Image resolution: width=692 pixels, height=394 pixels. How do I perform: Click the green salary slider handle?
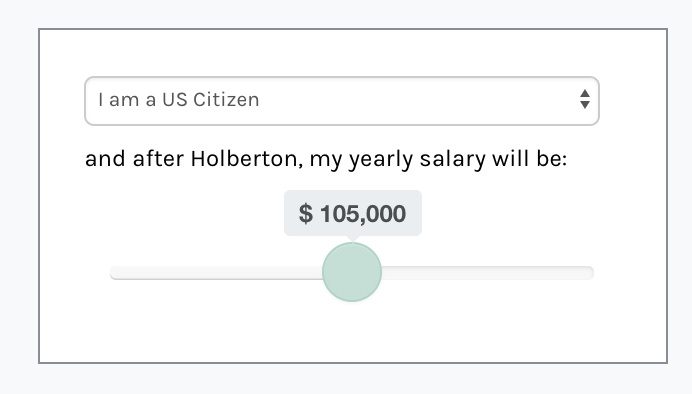click(x=352, y=272)
